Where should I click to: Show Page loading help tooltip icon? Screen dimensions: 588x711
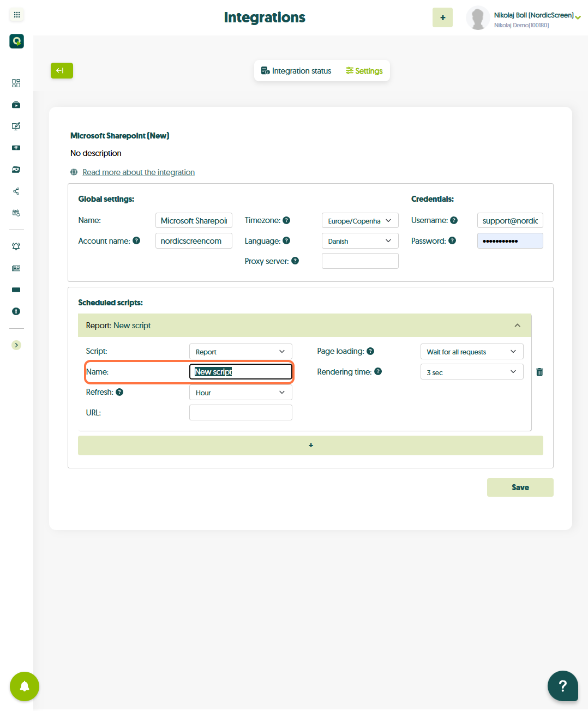[x=370, y=351]
